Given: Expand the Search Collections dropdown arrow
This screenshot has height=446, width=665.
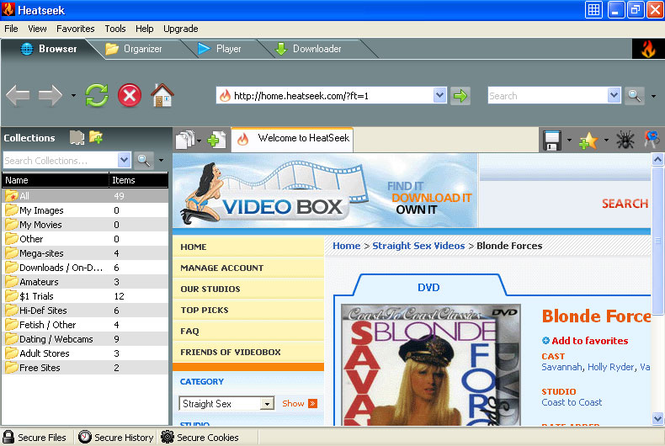Looking at the screenshot, I should [x=124, y=160].
